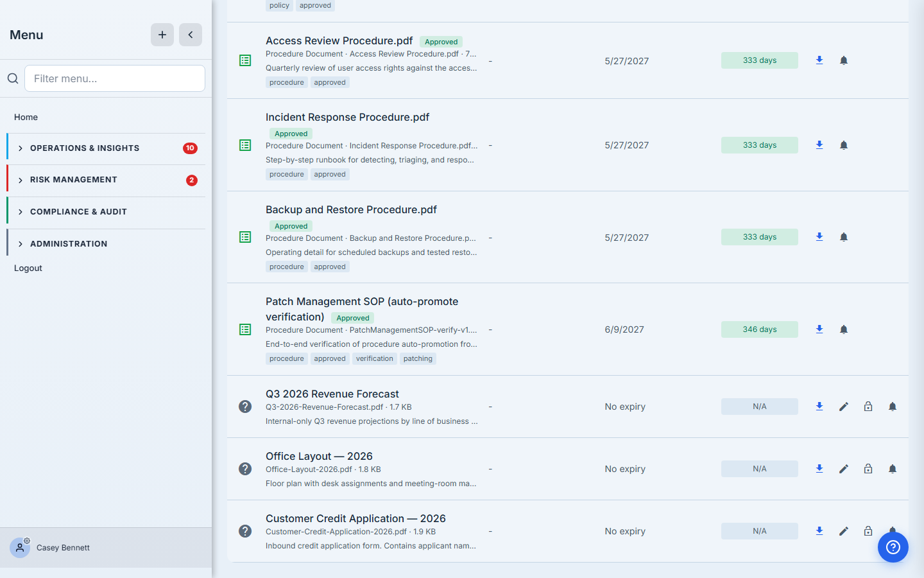Focus the Filter menu input field

[115, 78]
